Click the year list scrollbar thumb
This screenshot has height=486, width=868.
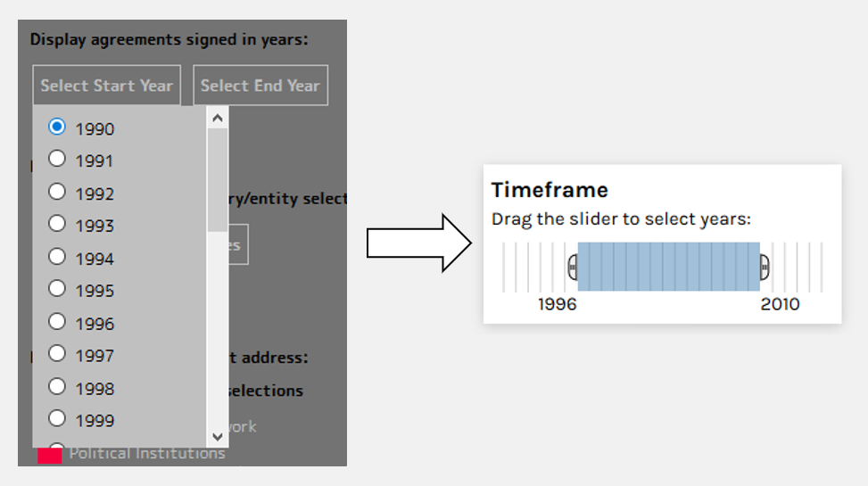pyautogui.click(x=218, y=178)
